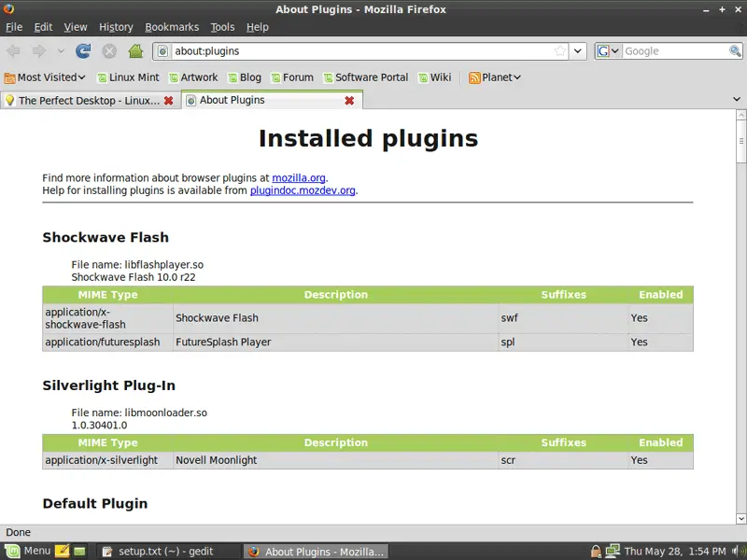Open the plugindoc.mozdev.org link
This screenshot has height=560, width=747.
click(303, 190)
